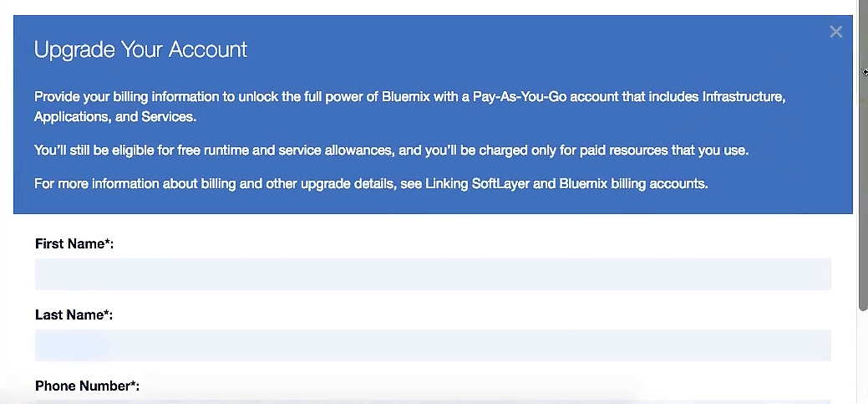Close the Upgrade Your Account dialog
Screen dimensions: 868x404
pos(835,32)
